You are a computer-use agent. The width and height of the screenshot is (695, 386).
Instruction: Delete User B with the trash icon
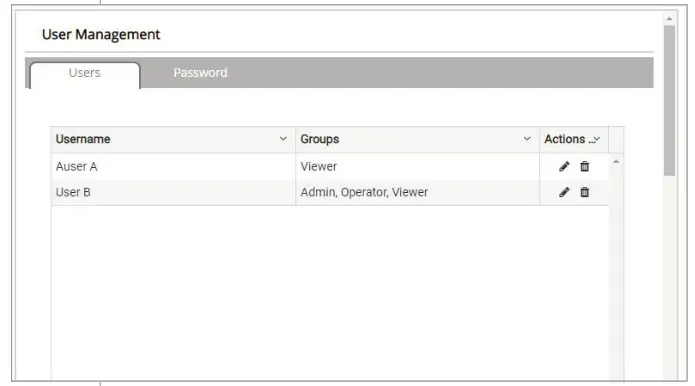tap(585, 192)
